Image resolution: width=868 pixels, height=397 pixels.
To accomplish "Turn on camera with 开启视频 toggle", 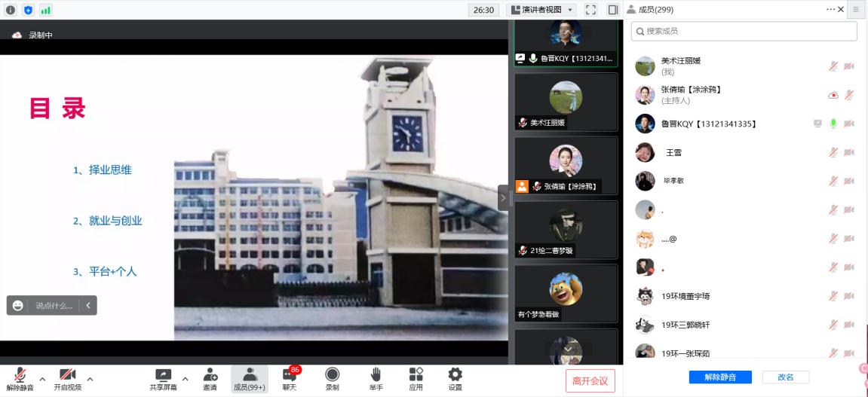I will pos(67,377).
